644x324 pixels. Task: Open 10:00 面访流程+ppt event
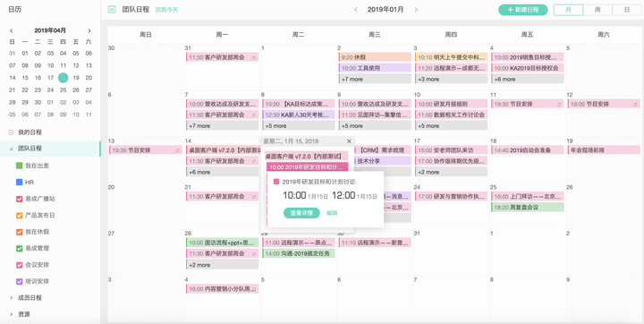point(222,243)
